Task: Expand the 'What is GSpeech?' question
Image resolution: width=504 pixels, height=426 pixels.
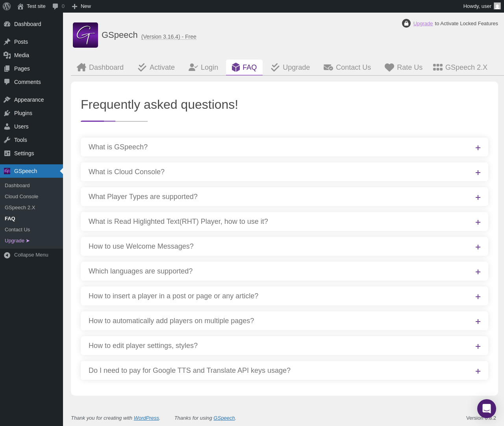Action: [x=284, y=147]
